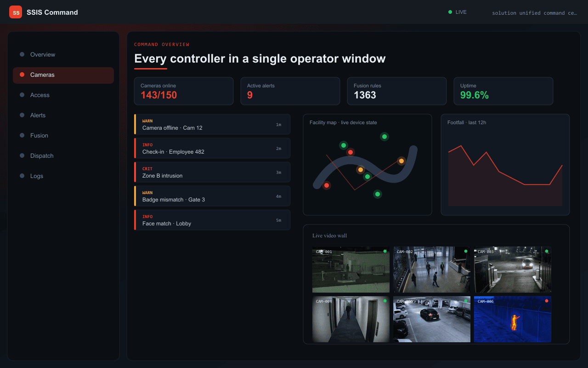The height and width of the screenshot is (368, 588).
Task: Click the Uptime 99.6% card
Action: pos(503,91)
